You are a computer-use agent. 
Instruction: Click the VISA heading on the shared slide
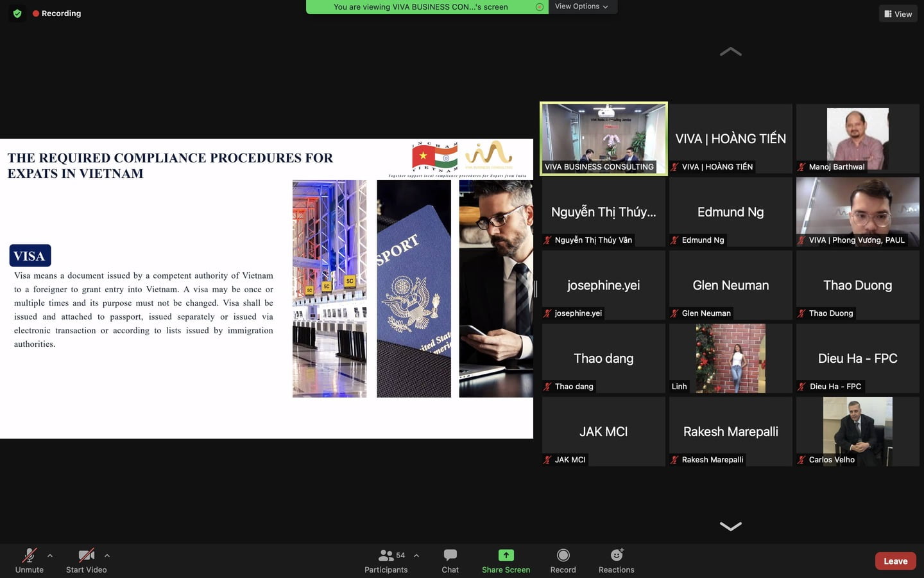30,256
